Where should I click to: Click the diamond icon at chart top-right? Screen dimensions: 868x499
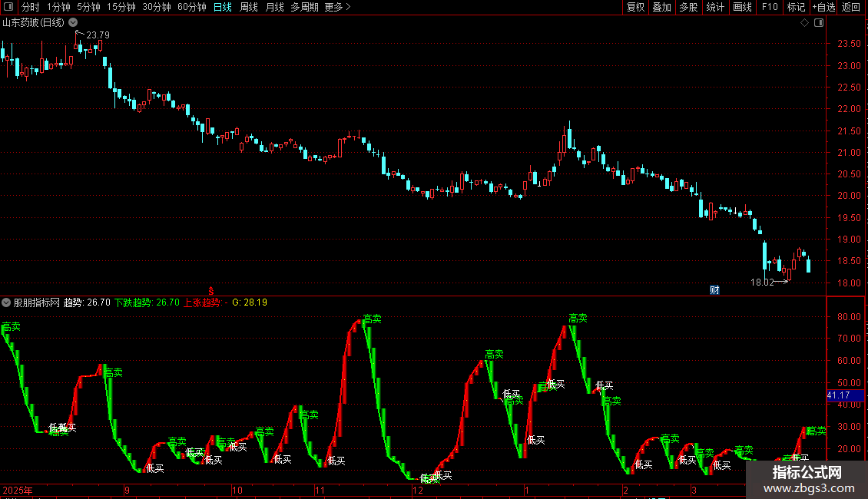[x=805, y=22]
